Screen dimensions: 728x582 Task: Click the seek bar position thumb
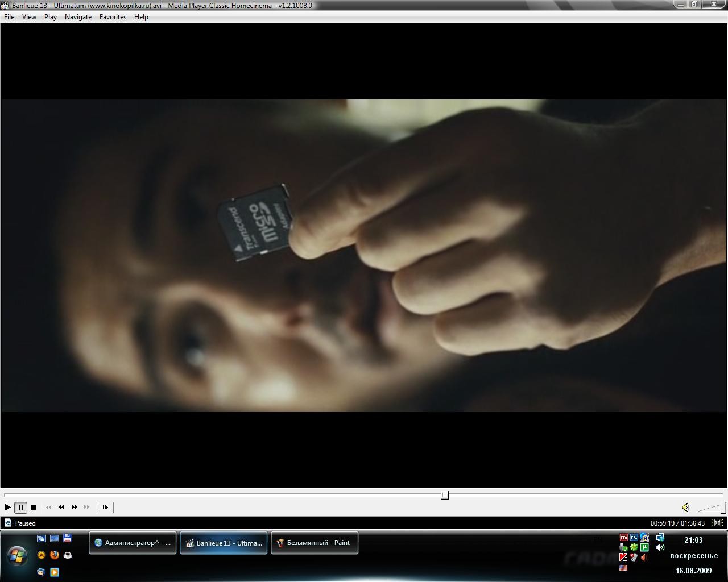coord(445,495)
